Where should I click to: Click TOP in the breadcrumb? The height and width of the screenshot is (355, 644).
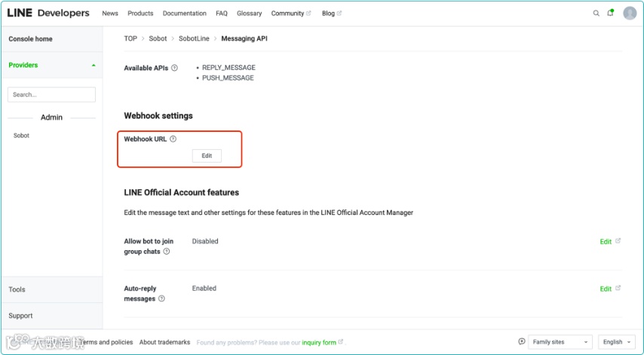coord(130,38)
